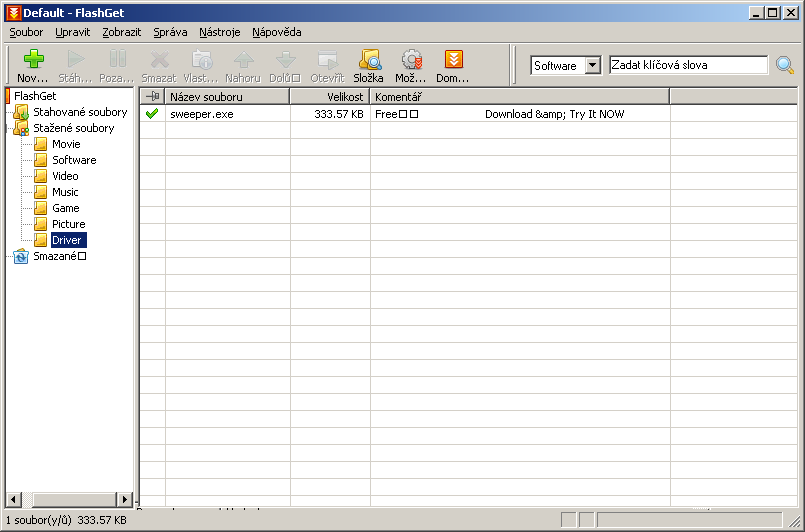The width and height of the screenshot is (805, 532).
Task: Click the Stahované soubory folder icon
Action: coord(21,112)
